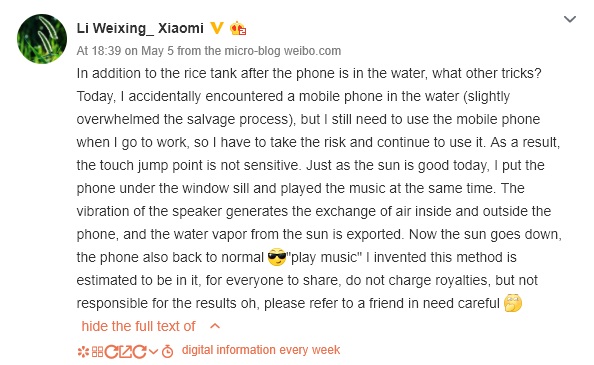Click the external share arrow-box icon
This screenshot has width=594, height=365.
[x=125, y=352]
